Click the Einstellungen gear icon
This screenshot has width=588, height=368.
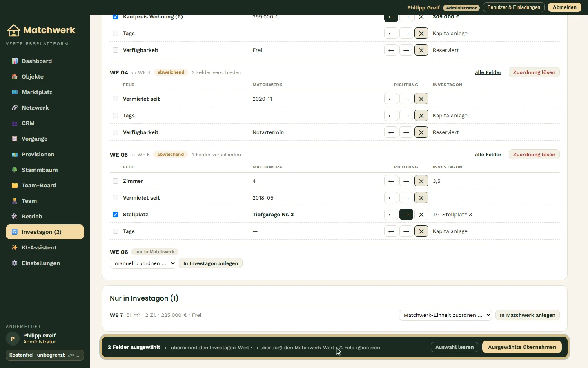(x=15, y=263)
